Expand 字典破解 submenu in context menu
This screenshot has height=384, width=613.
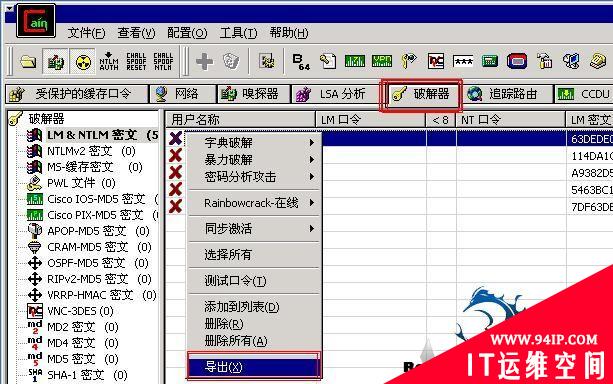pyautogui.click(x=255, y=143)
